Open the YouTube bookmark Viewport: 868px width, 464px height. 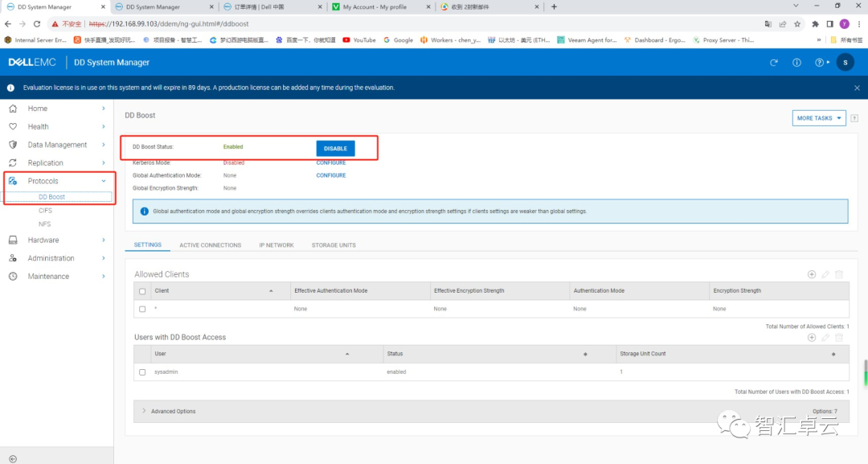(359, 40)
